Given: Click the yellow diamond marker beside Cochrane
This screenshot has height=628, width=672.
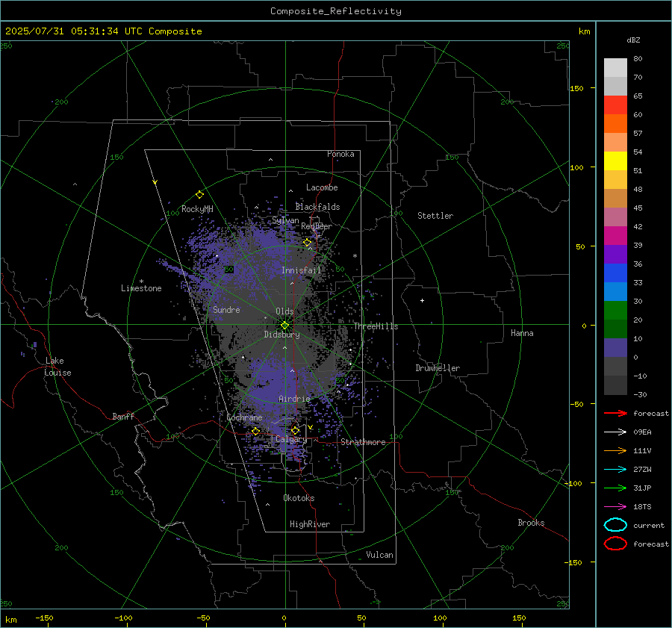Looking at the screenshot, I should (x=255, y=432).
